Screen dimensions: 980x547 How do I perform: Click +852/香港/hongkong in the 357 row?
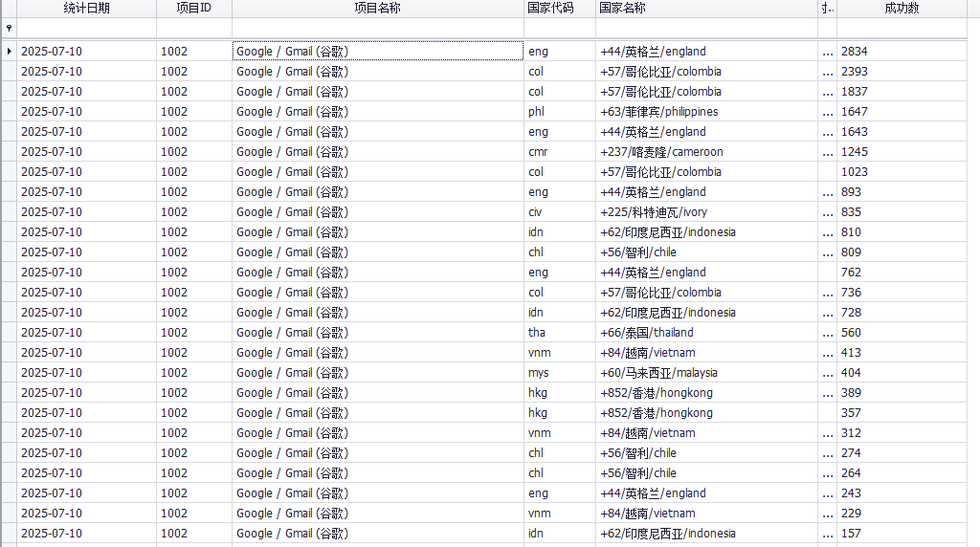point(706,413)
